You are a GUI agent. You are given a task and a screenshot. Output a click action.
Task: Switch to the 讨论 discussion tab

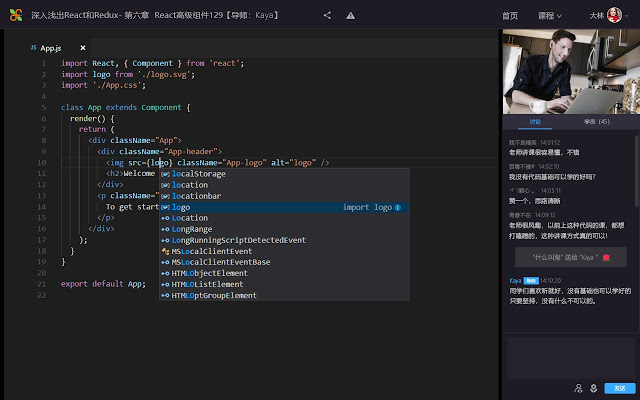pyautogui.click(x=535, y=122)
